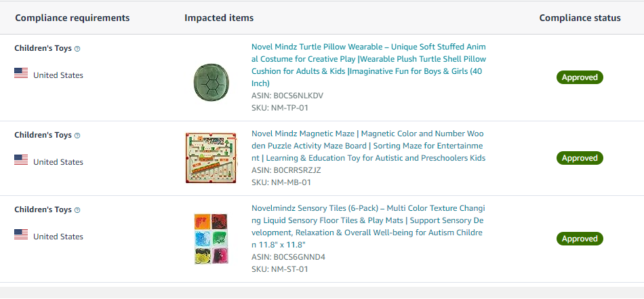
Task: Open the Novel Mindz Magnetic Maze product link
Action: point(368,146)
